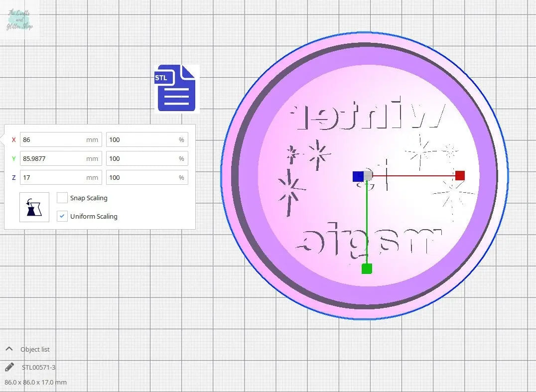Enable the Snap Scaling checkbox
The width and height of the screenshot is (536, 392).
(x=62, y=198)
